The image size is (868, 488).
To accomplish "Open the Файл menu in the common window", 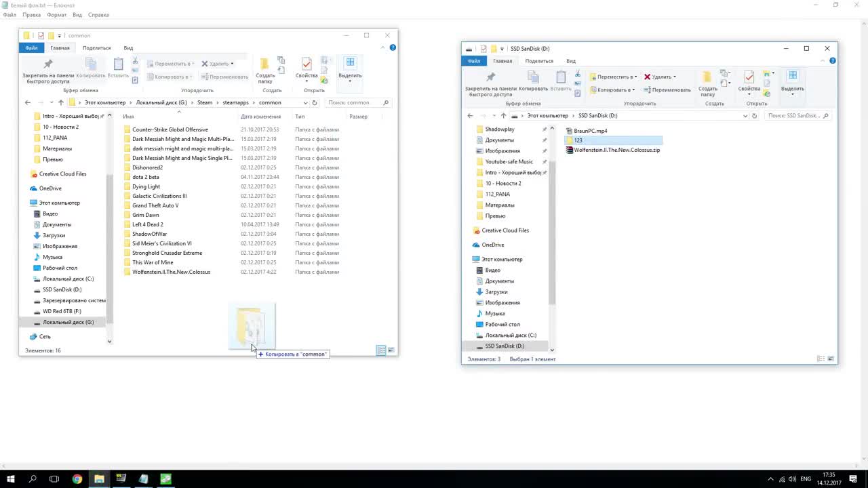I will pos(31,47).
